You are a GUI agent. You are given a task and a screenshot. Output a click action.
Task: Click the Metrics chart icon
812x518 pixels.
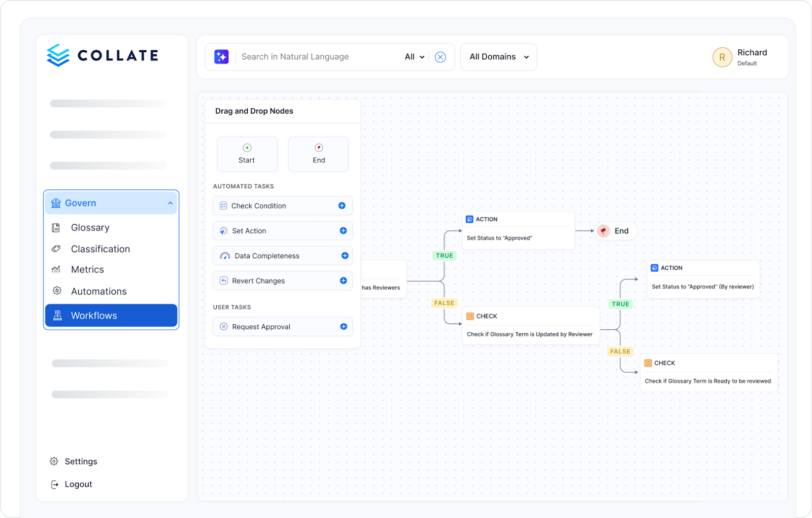[x=56, y=269]
